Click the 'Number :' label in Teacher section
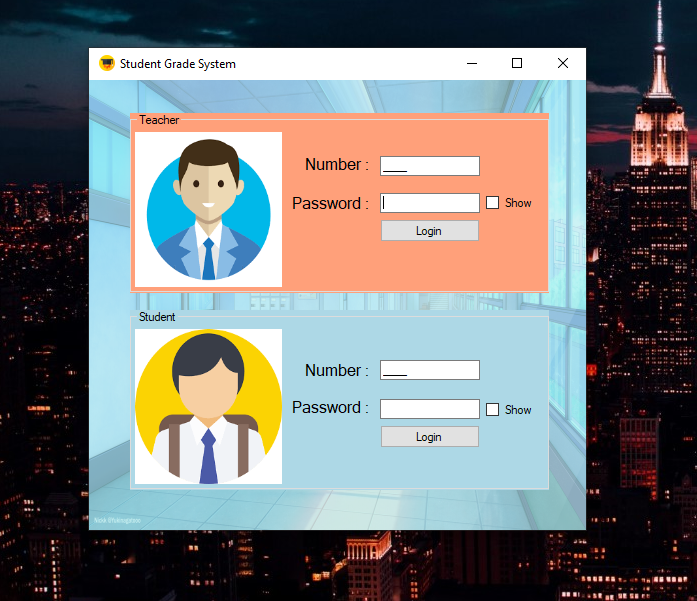This screenshot has width=697, height=601. (337, 164)
